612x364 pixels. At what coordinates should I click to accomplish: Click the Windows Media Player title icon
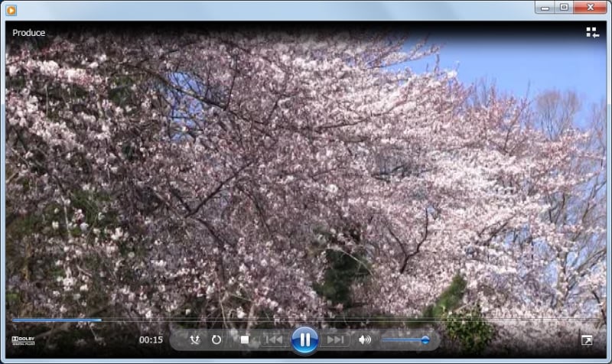tap(11, 10)
